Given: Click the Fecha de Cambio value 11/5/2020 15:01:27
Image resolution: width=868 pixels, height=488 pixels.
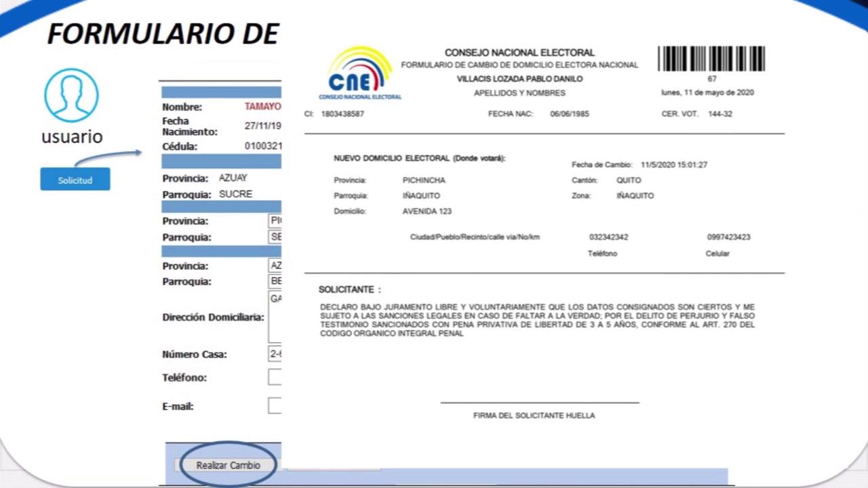Looking at the screenshot, I should [674, 165].
